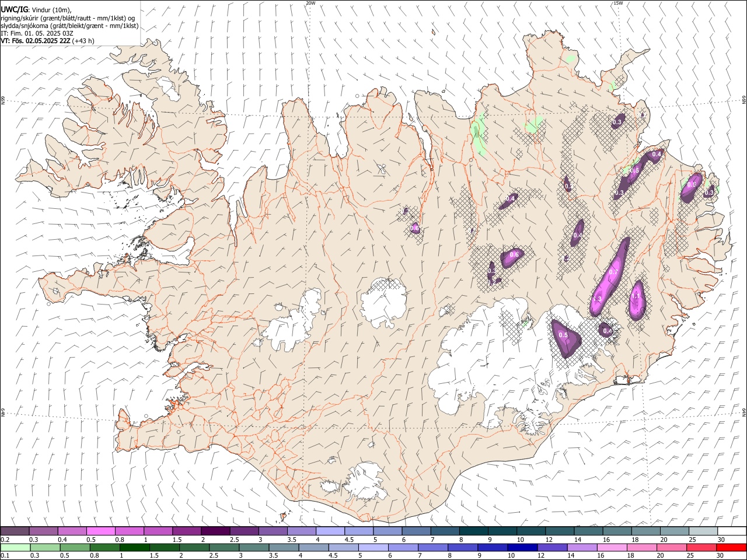This screenshot has height=560, width=747.
Task: Click the 1.1 precipitation value on the map
Action: [x=636, y=296]
